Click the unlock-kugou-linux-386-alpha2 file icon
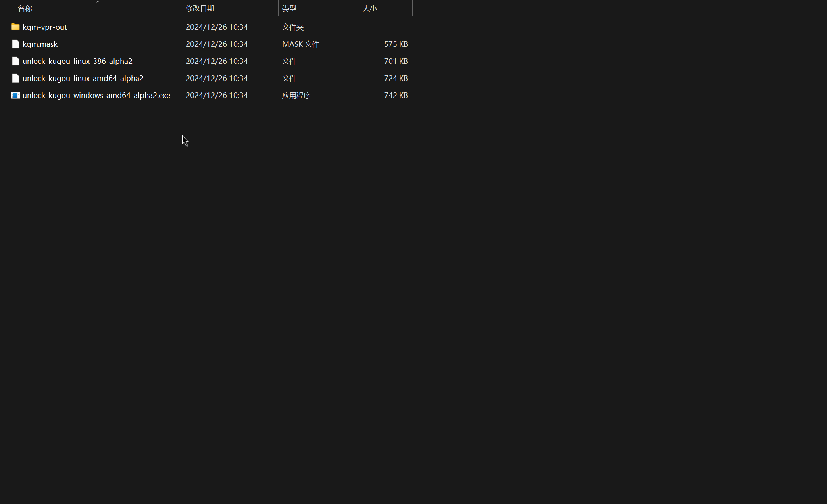 (x=15, y=61)
